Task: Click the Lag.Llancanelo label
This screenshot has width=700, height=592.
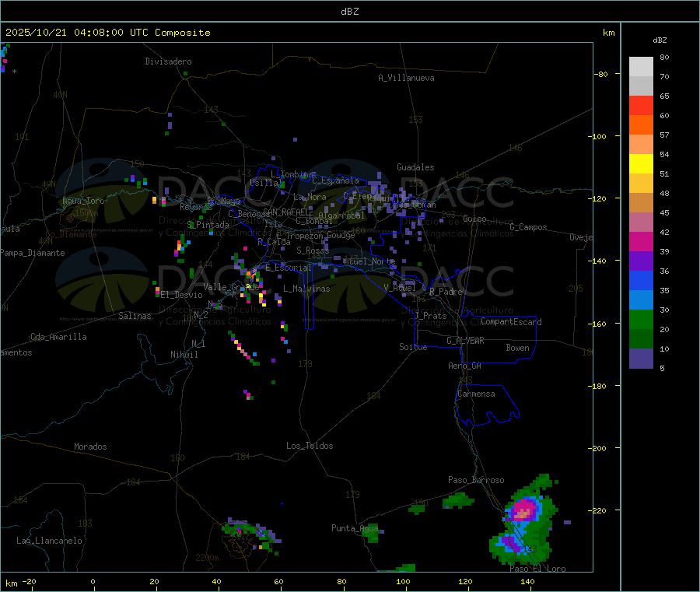Action: [x=50, y=541]
